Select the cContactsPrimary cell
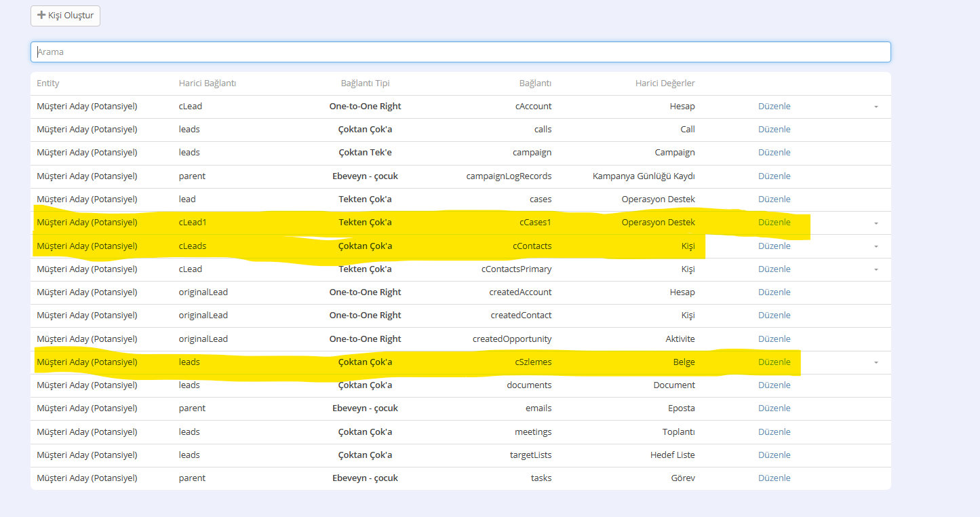The width and height of the screenshot is (980, 517). click(516, 269)
